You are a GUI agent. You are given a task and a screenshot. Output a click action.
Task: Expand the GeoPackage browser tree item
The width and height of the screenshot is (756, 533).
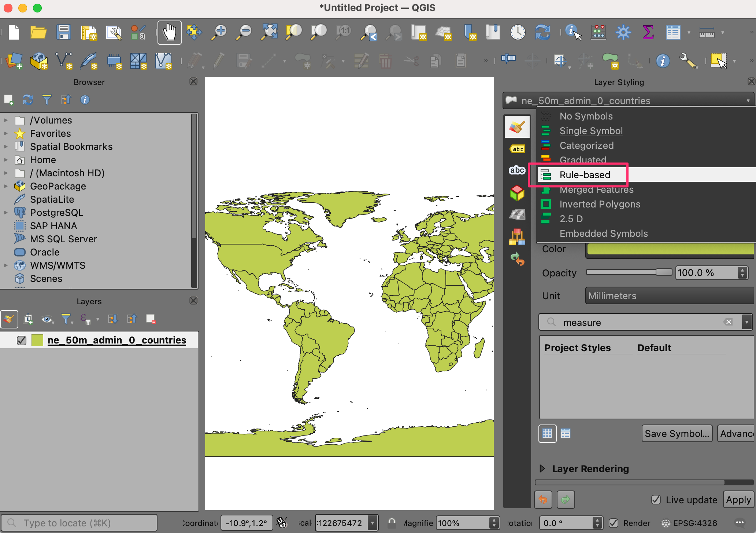(x=6, y=186)
